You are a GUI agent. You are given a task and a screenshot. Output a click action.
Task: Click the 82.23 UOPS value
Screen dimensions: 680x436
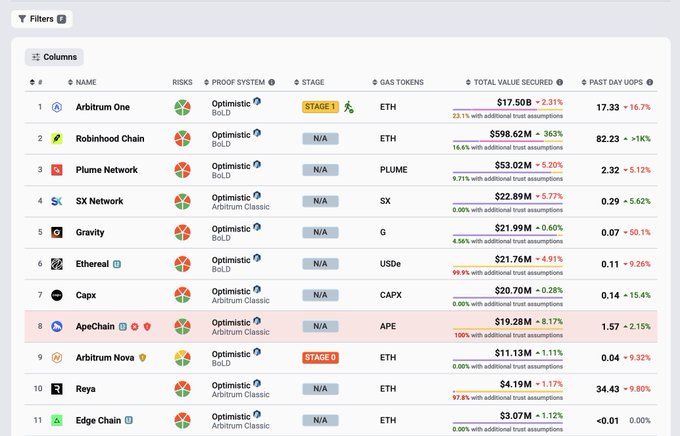[x=608, y=139]
